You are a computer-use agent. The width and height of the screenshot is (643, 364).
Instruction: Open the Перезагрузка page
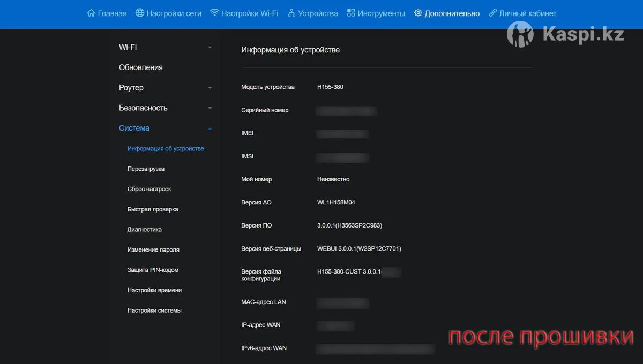(x=146, y=169)
